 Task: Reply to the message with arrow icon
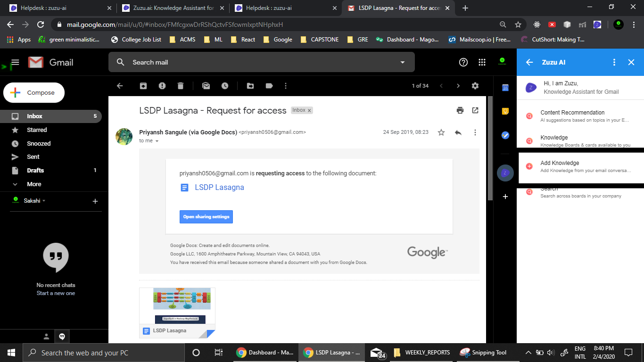tap(458, 132)
